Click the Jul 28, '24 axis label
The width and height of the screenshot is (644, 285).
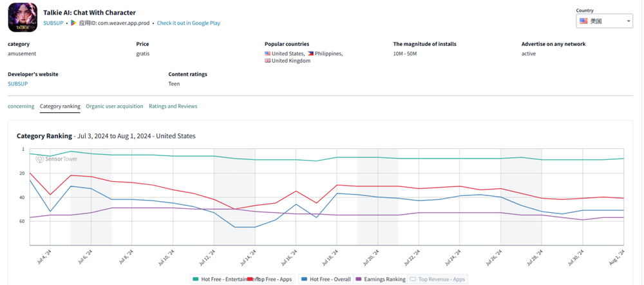click(535, 257)
